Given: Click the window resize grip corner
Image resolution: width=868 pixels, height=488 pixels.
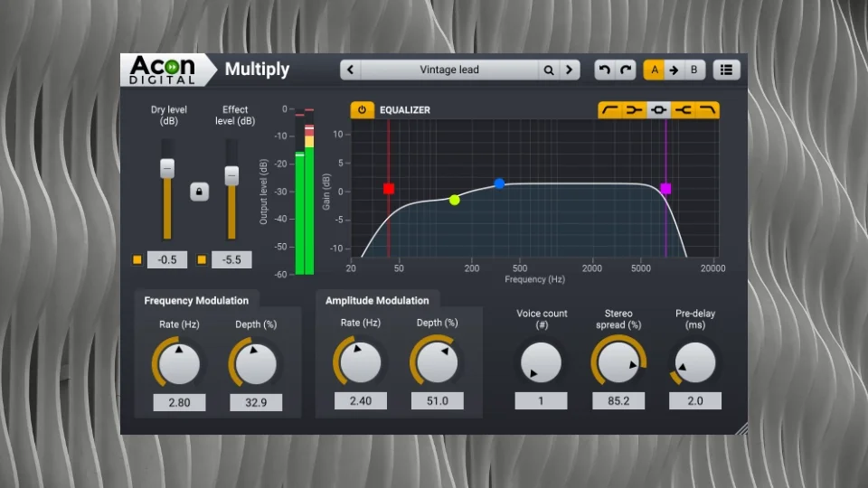Looking at the screenshot, I should tap(741, 428).
